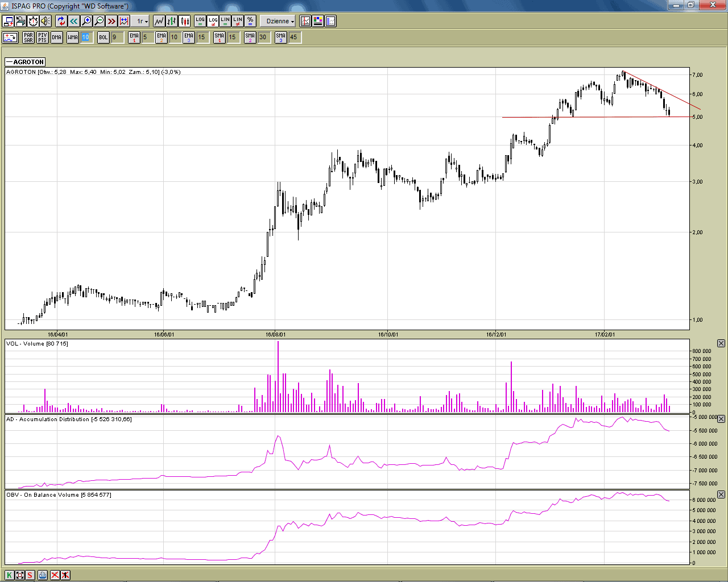
Task: Select the candlestick chart type icon
Action: [185, 21]
